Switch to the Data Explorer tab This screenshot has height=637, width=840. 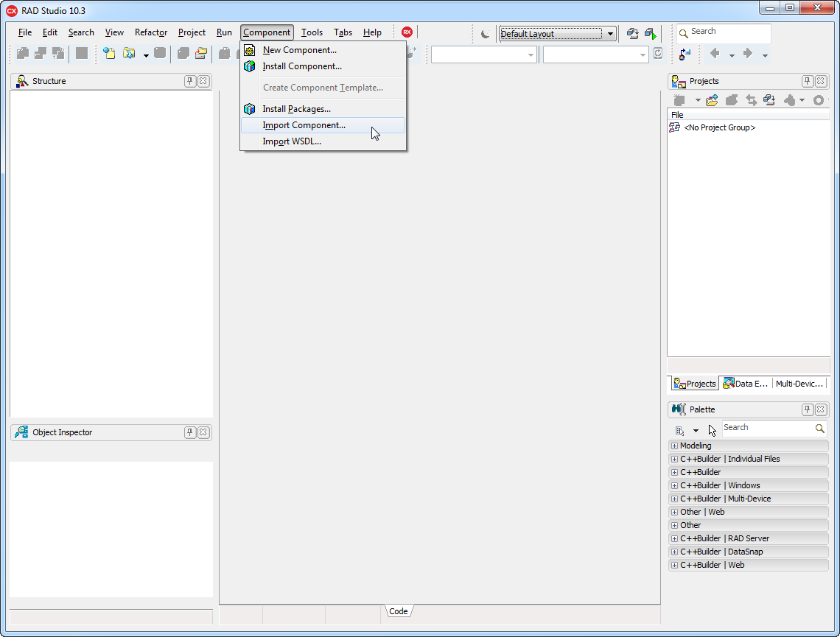[x=745, y=383]
